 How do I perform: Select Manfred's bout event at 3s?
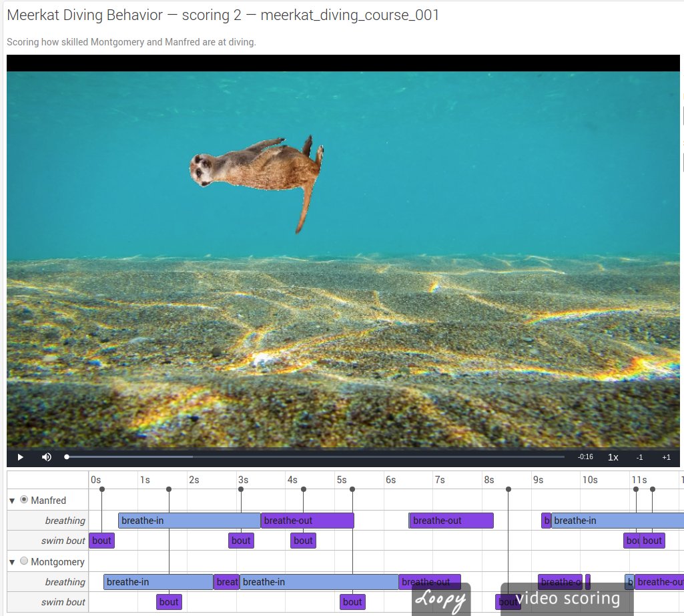(x=241, y=541)
